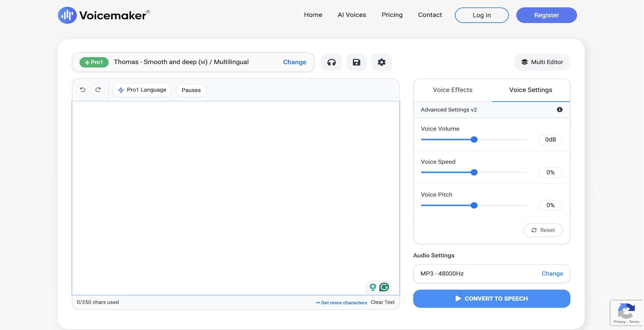Click the Voicemaker logo

(x=104, y=15)
